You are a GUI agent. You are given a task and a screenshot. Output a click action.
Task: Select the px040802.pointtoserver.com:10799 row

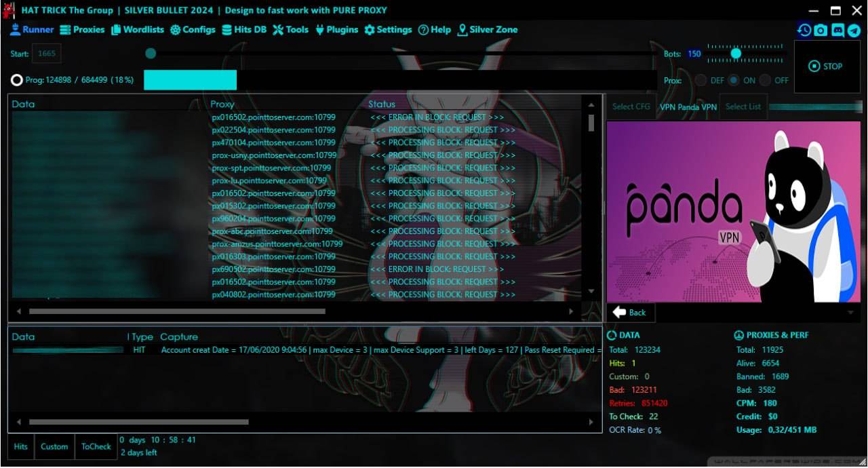(297, 294)
